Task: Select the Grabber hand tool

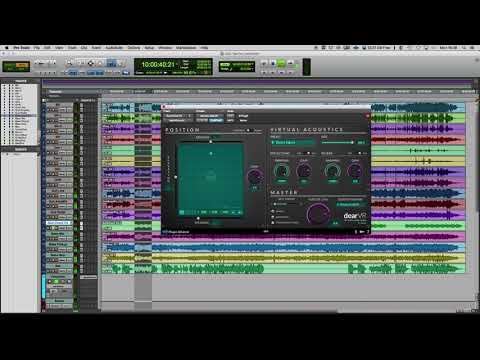Action: pyautogui.click(x=100, y=63)
